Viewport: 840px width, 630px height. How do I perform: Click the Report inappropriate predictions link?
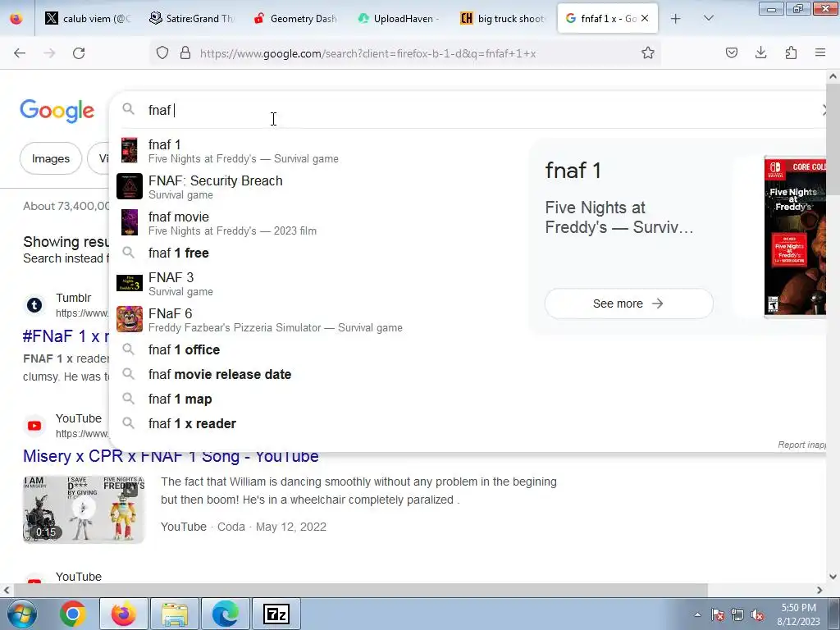tap(801, 445)
